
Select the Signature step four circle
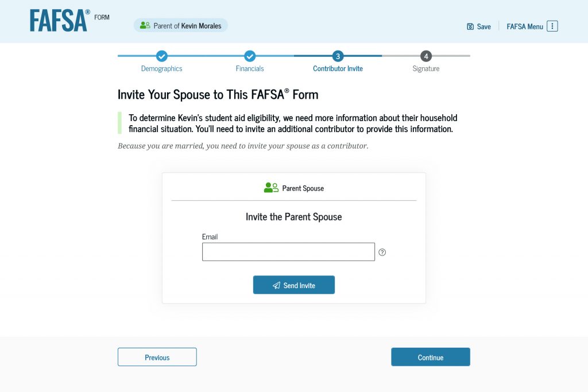(425, 57)
